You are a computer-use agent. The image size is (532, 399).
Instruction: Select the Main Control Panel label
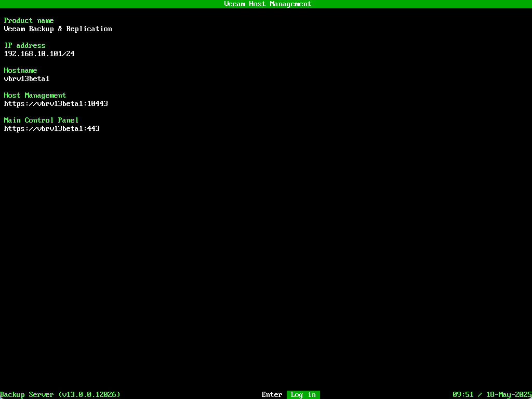coord(42,121)
